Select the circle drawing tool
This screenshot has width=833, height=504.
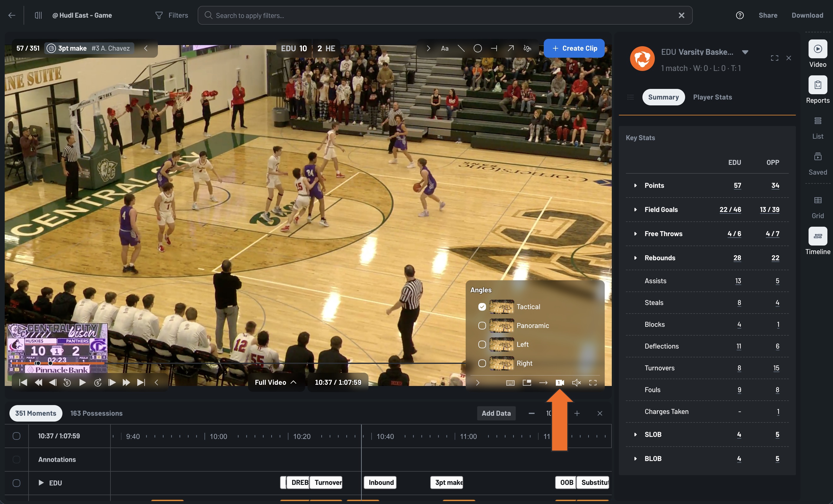coord(477,48)
